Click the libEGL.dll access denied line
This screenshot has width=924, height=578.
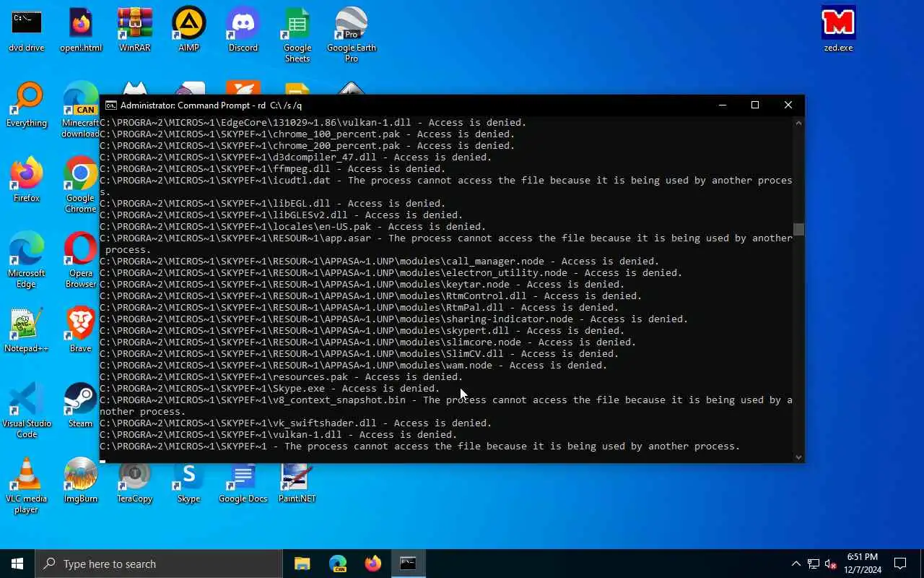[x=272, y=204]
